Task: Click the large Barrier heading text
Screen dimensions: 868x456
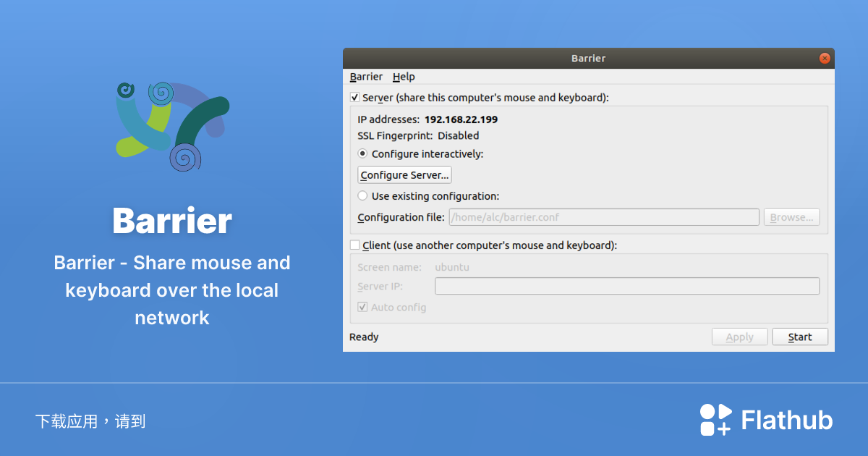Action: (x=172, y=221)
